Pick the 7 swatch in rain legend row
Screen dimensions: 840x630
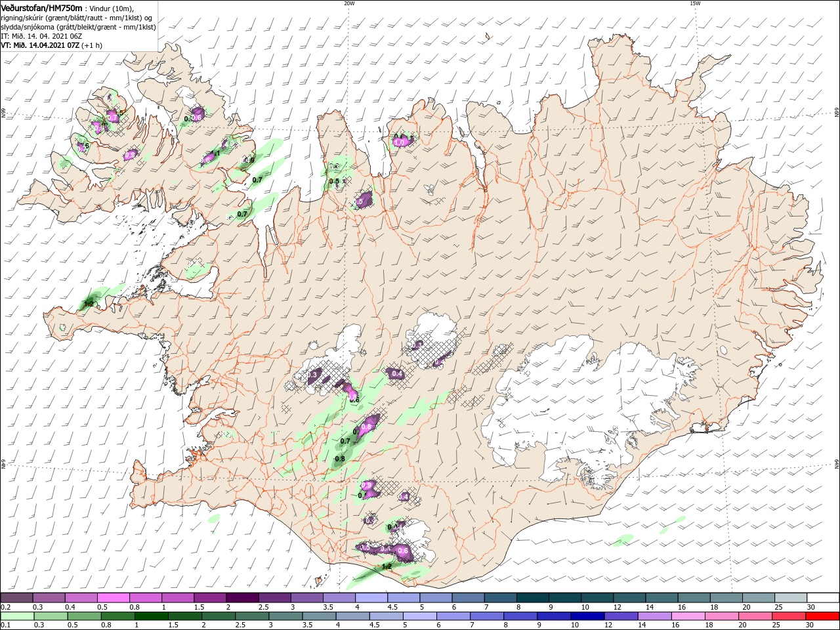click(486, 616)
